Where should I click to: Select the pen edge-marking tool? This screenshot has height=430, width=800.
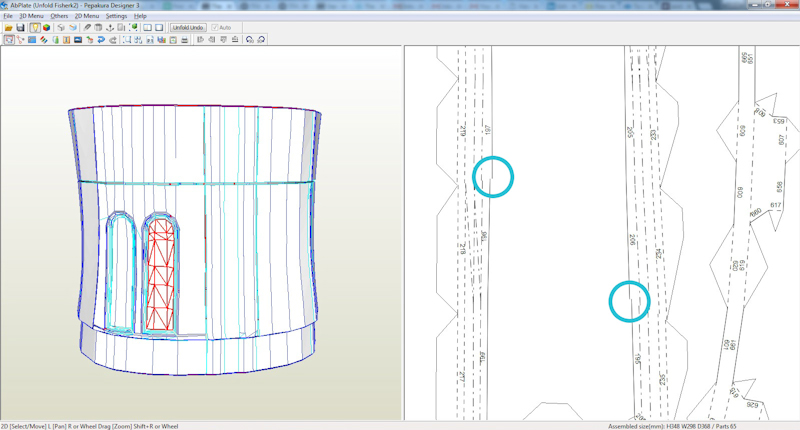(87, 28)
